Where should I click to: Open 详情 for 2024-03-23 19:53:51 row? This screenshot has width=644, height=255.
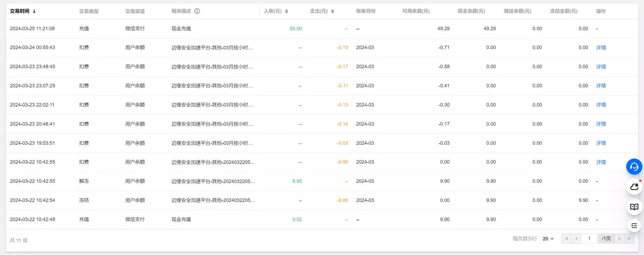(x=601, y=143)
